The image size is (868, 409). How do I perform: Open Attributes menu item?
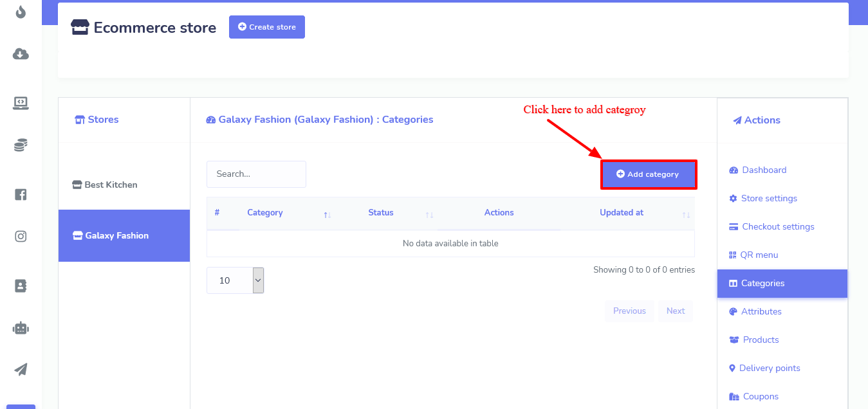[782, 312]
